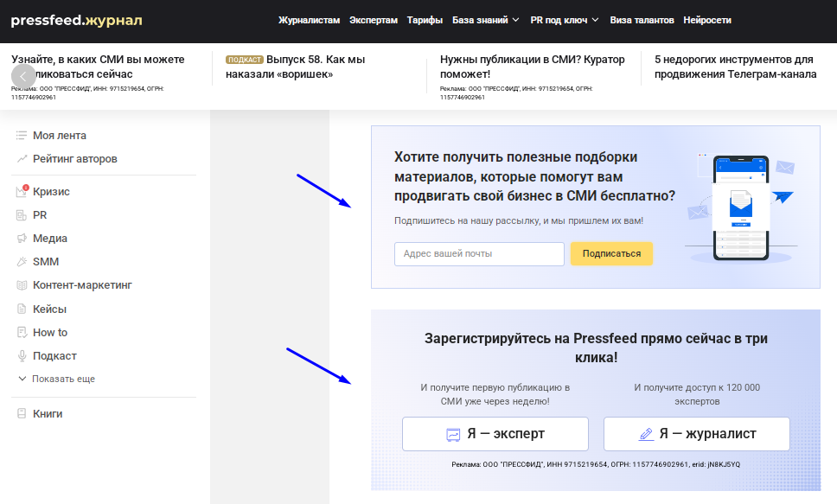Image resolution: width=837 pixels, height=504 pixels.
Task: Select the Медиа category label
Action: 50,239
